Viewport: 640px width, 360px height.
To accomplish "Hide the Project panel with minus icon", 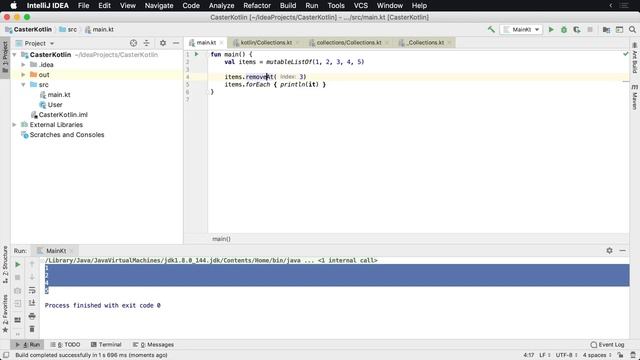I will (x=176, y=43).
